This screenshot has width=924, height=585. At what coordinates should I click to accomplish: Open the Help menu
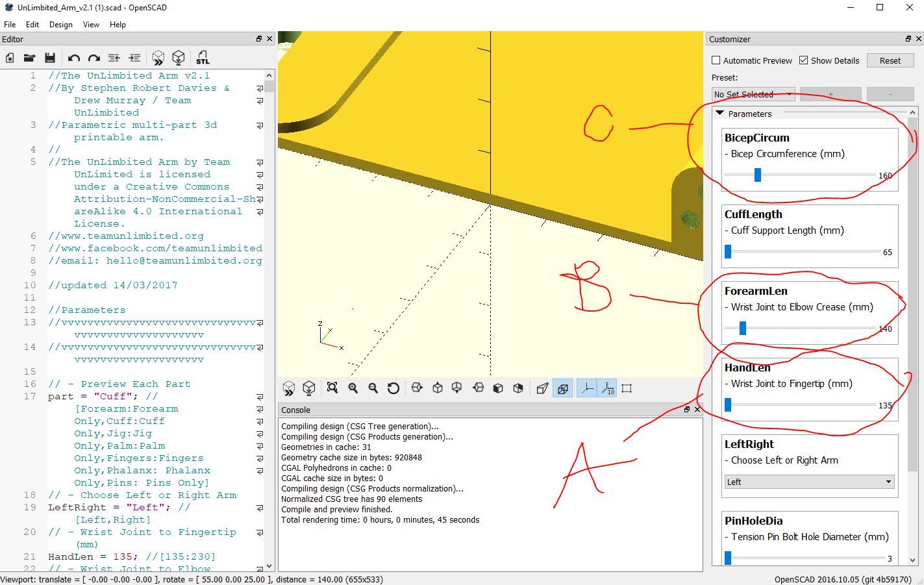coord(118,25)
